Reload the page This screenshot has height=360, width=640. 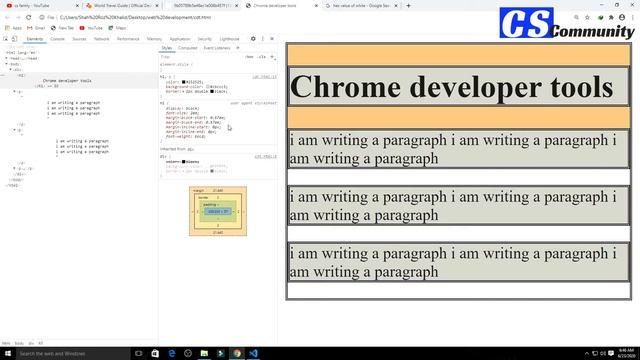[x=29, y=18]
